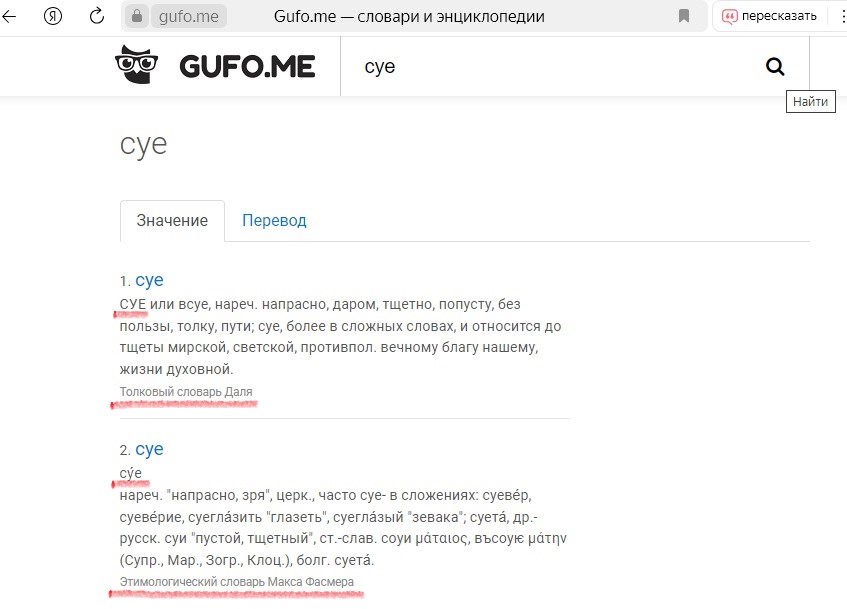
Task: Click the lock site-security icon
Action: tap(138, 16)
